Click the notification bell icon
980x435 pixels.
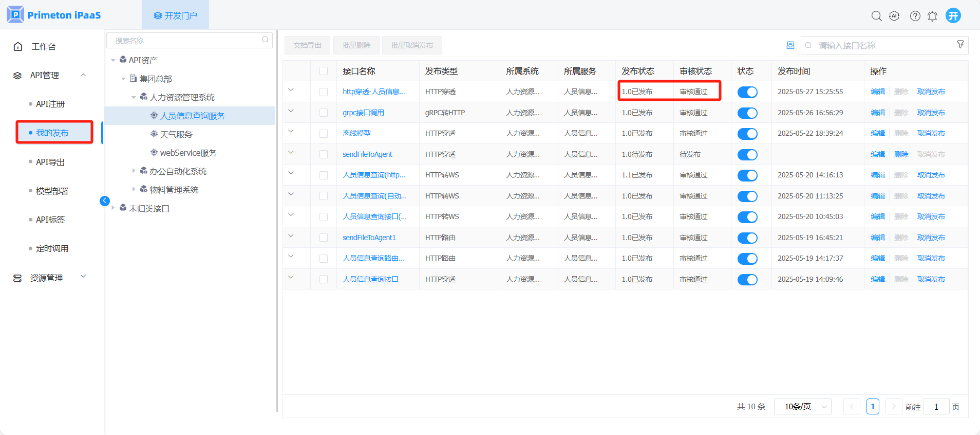932,16
